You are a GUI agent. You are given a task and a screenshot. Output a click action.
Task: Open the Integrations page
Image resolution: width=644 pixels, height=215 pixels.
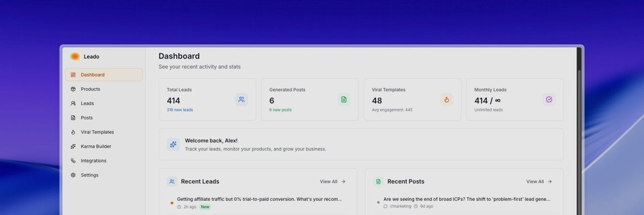click(104, 161)
